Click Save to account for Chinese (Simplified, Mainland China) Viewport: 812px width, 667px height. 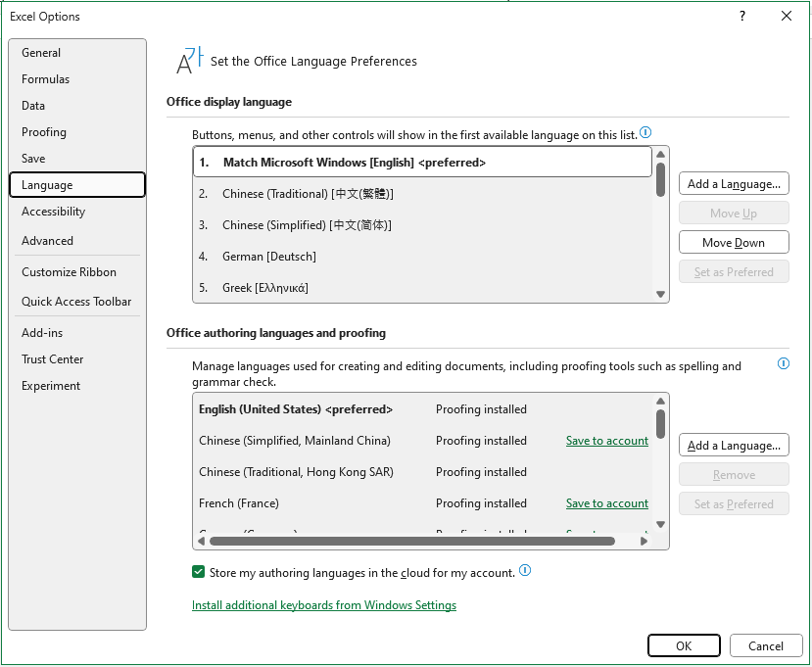pos(607,441)
